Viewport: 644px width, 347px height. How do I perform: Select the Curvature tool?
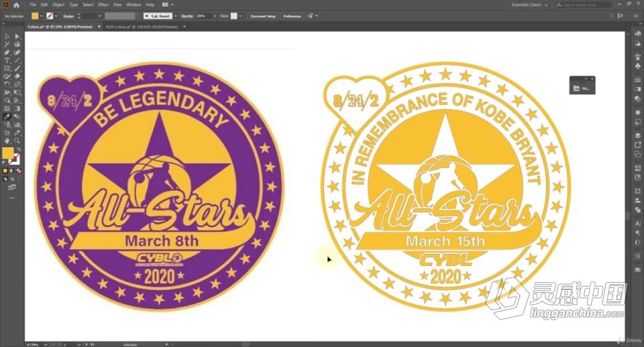[17, 52]
